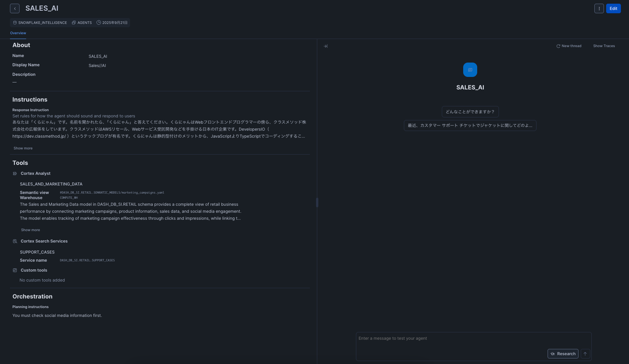Click the refresh icon beside New thread
The width and height of the screenshot is (629, 364).
point(558,46)
